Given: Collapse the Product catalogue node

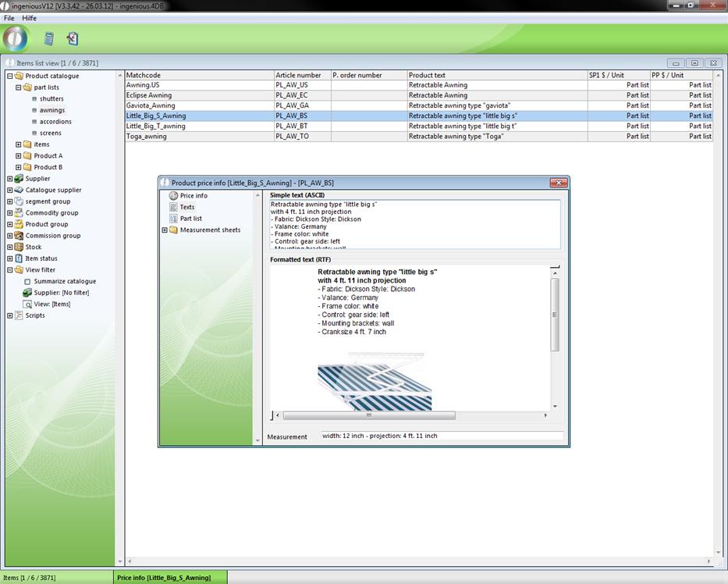Looking at the screenshot, I should coord(10,77).
